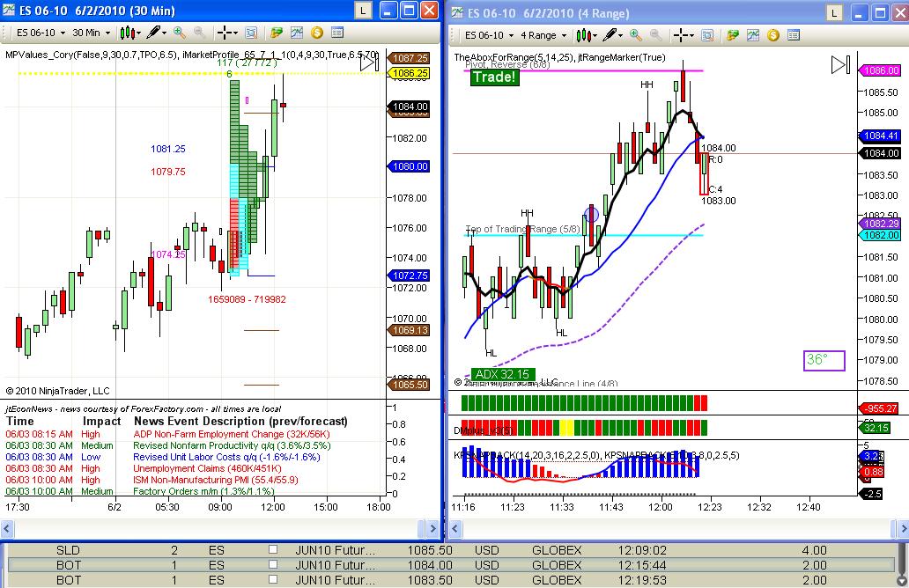This screenshot has height=588, width=909.
Task: Open drawing tools pen in 4 Range window
Action: pyautogui.click(x=611, y=35)
